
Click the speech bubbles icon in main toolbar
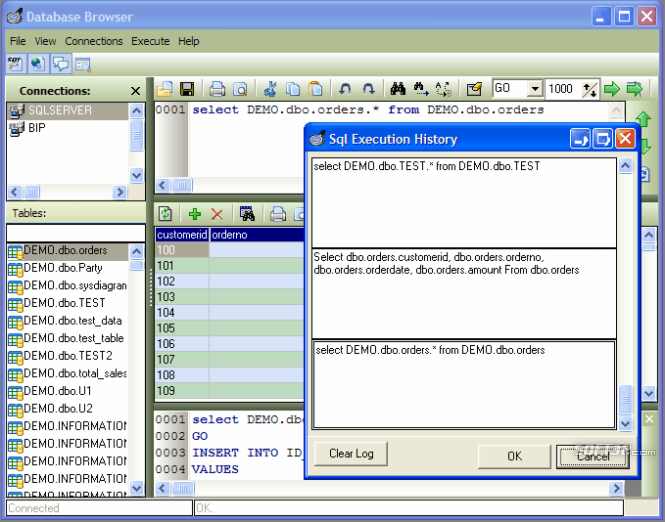[61, 64]
